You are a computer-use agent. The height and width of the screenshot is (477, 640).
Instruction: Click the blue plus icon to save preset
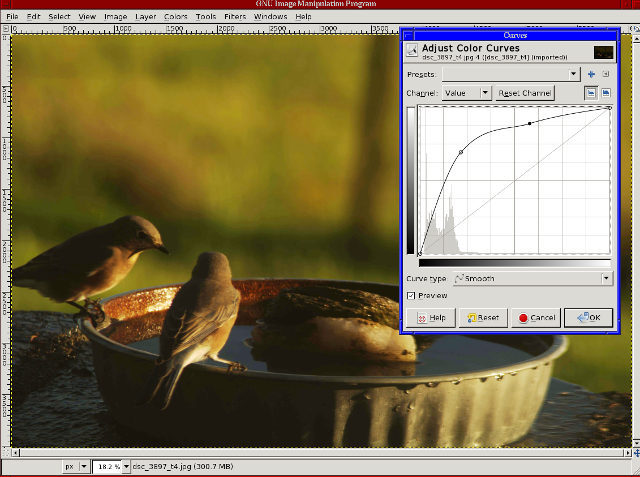pos(591,74)
